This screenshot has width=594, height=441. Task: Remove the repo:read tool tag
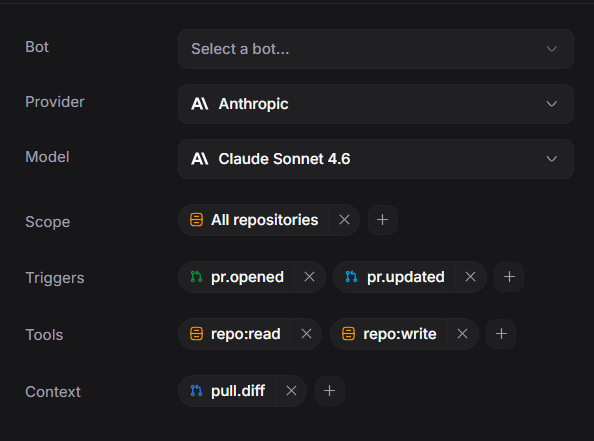pyautogui.click(x=306, y=334)
